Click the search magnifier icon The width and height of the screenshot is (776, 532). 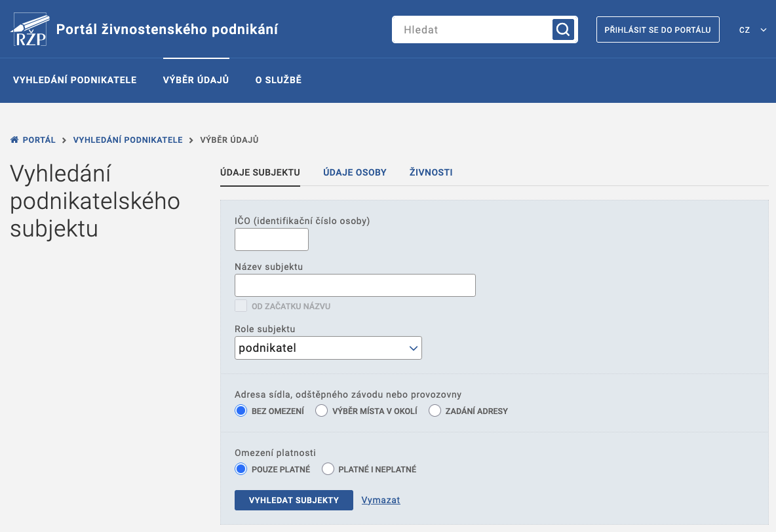pos(563,29)
